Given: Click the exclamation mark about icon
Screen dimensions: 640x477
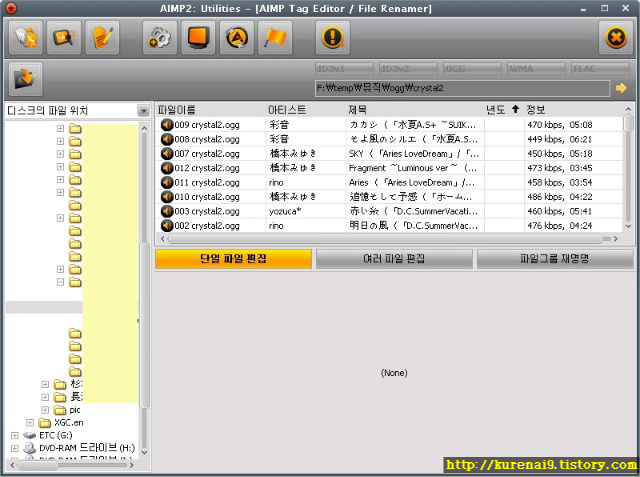Looking at the screenshot, I should click(333, 38).
